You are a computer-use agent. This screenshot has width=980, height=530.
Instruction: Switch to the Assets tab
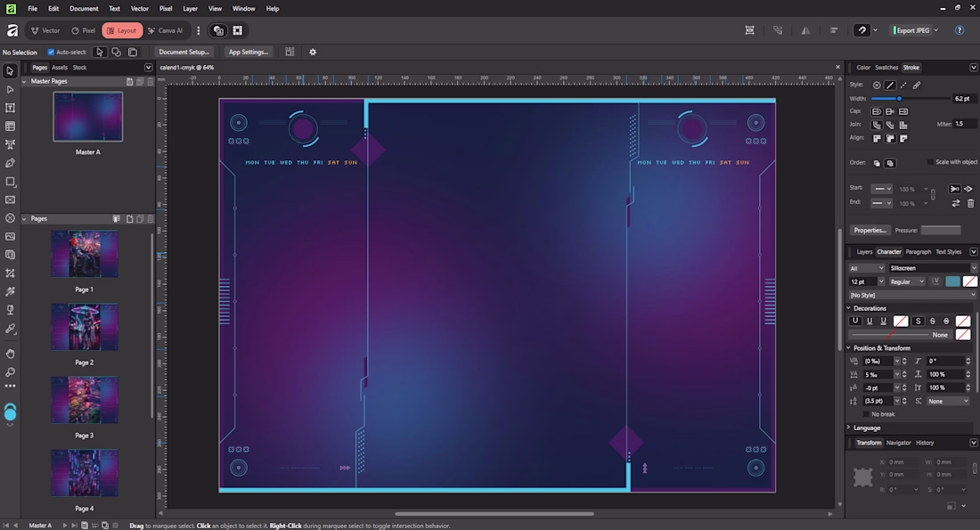click(60, 68)
